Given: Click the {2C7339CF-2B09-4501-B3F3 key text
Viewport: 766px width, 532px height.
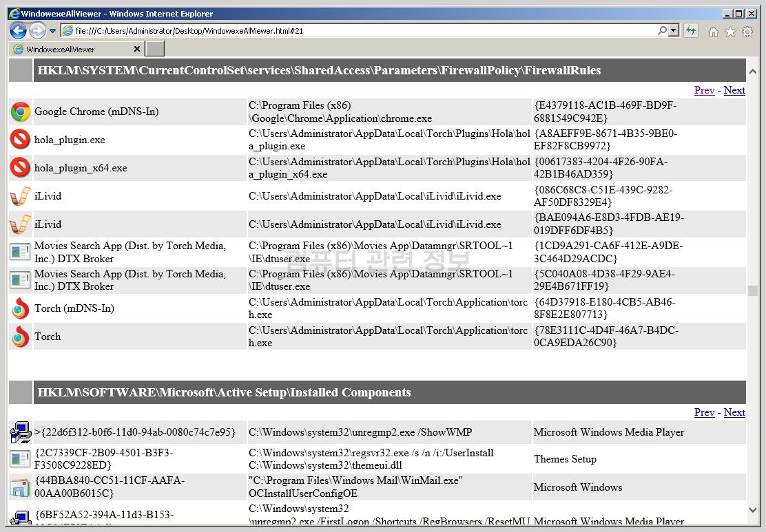Looking at the screenshot, I should tap(103, 459).
